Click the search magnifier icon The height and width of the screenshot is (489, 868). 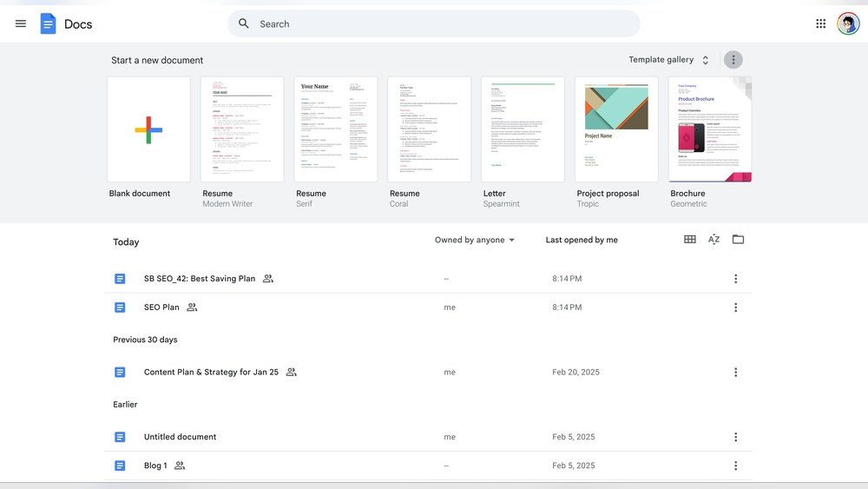244,23
